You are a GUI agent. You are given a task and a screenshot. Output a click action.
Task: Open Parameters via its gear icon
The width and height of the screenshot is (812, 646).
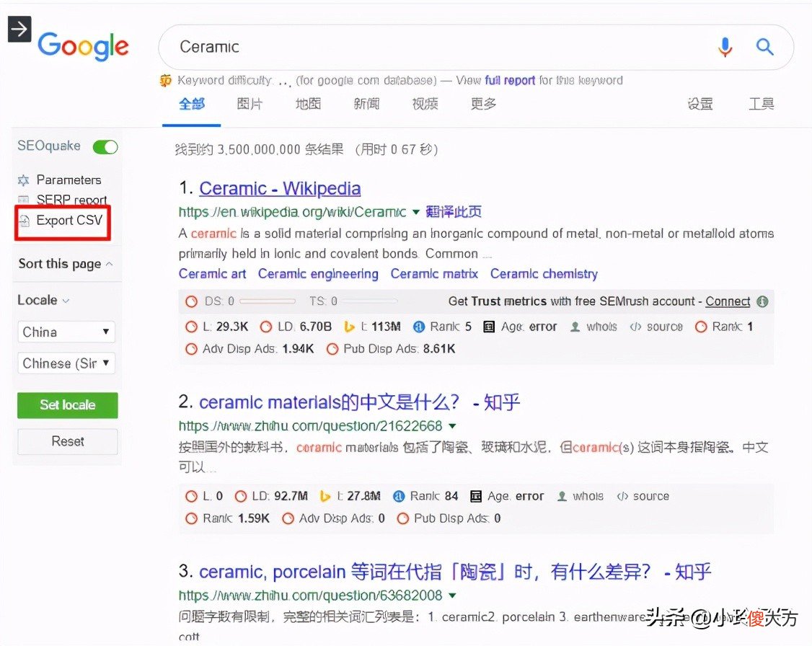coord(23,180)
